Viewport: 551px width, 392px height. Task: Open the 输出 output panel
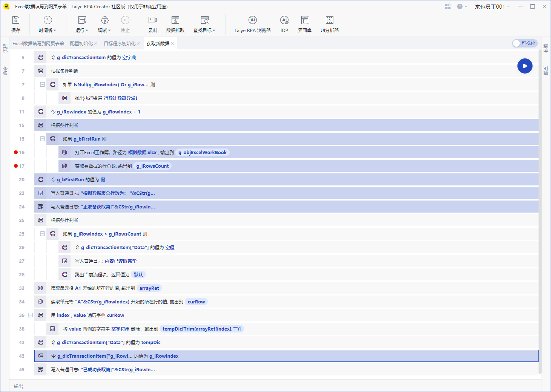point(18,386)
